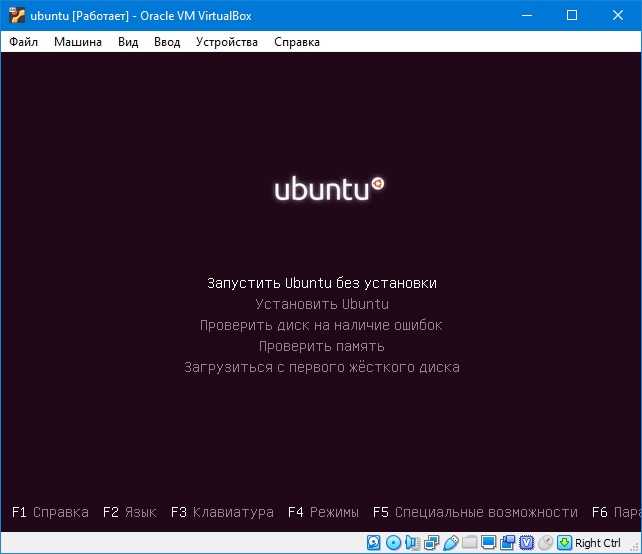Click the window resize grip at the corner
Viewport: 642px width, 554px height.
pos(636,547)
